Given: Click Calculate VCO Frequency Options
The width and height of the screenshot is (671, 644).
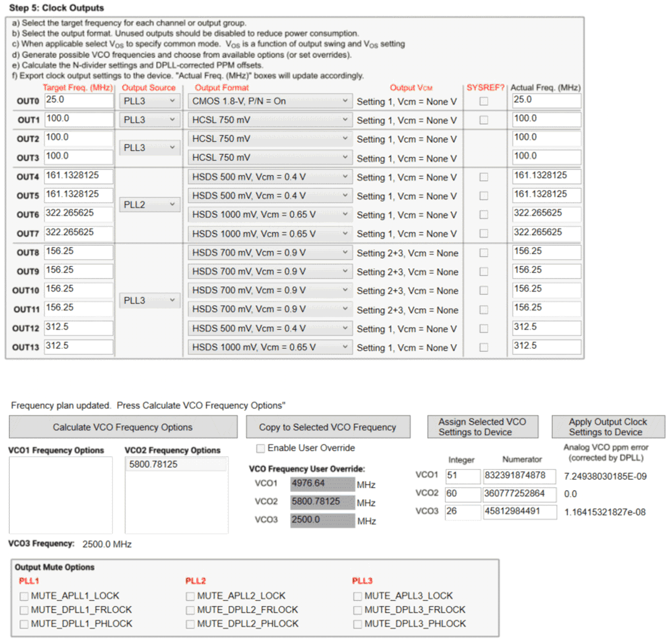Looking at the screenshot, I should coord(122,427).
